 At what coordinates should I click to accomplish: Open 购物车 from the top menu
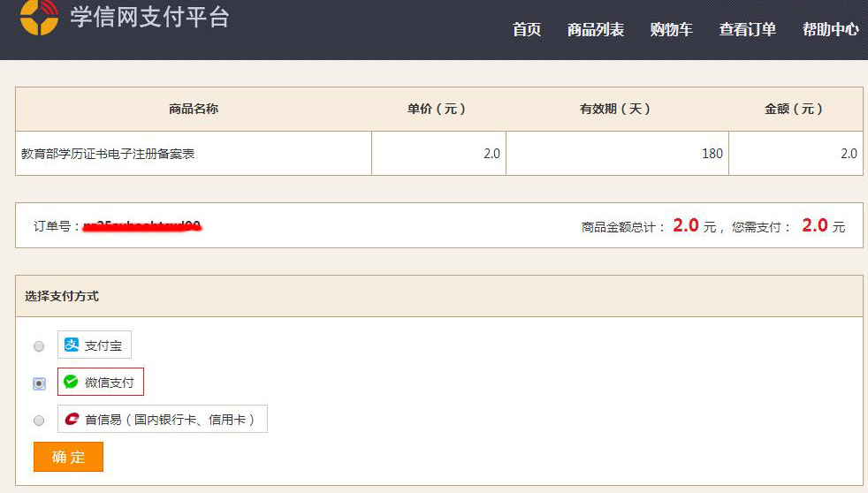tap(672, 29)
